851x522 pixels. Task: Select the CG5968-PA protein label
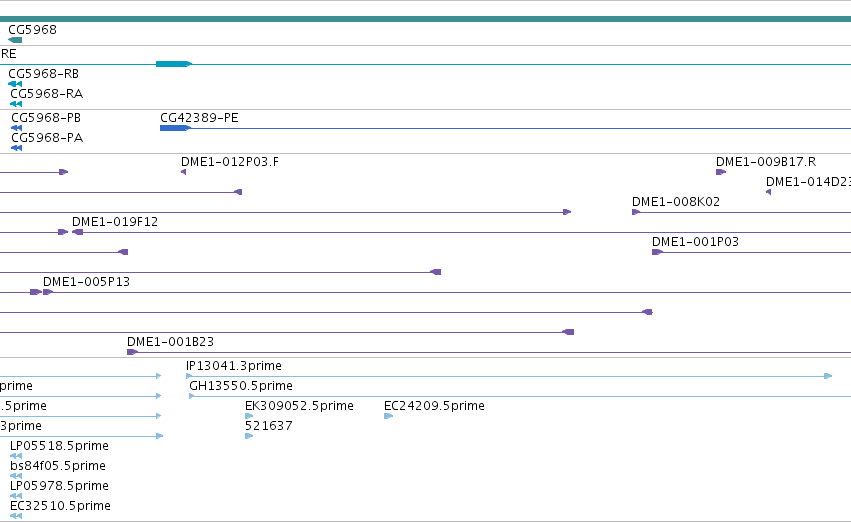coord(47,137)
